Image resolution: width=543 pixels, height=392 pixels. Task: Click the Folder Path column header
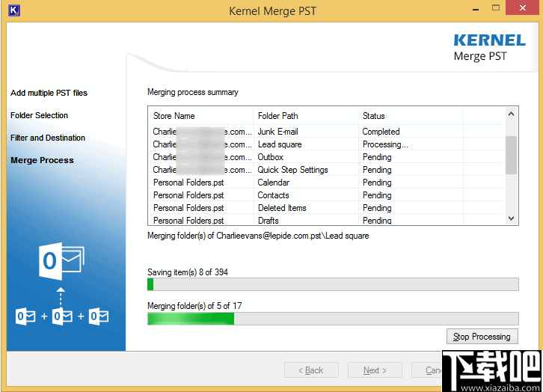coord(306,116)
